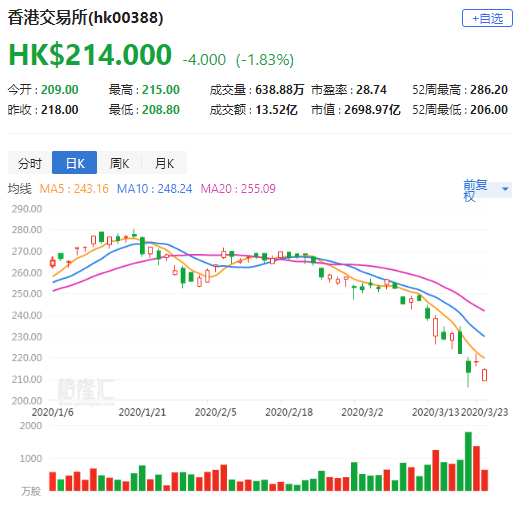The image size is (525, 508).
Task: Click the dropdown arrow beside 前复权
Action: (505, 189)
